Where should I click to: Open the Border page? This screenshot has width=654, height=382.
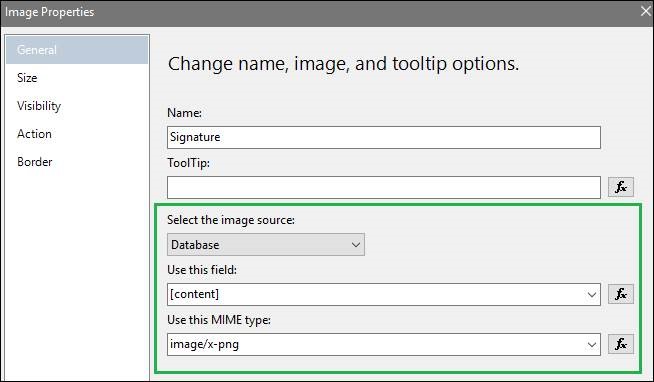pos(77,162)
